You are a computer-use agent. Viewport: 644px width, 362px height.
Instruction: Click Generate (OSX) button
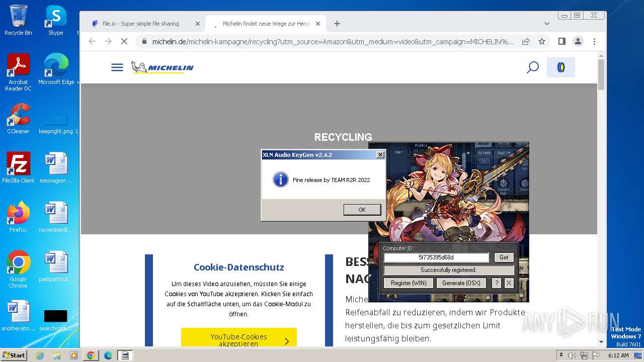[x=461, y=283]
